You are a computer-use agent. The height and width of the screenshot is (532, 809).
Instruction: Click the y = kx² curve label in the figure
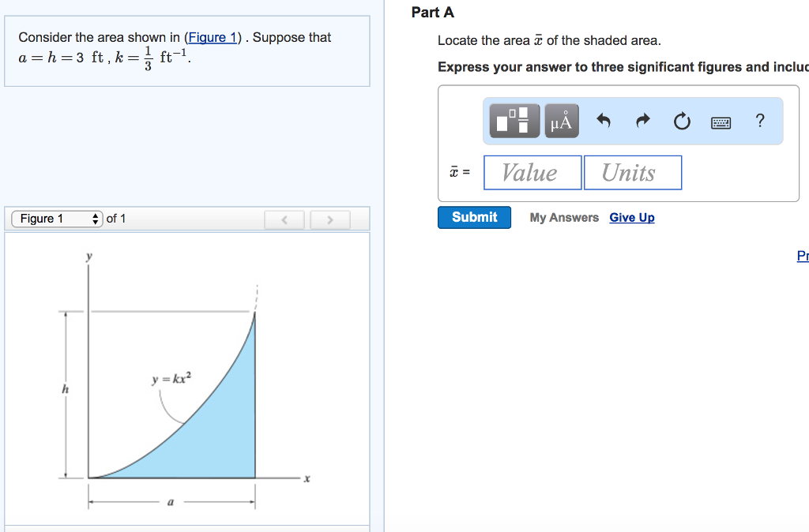point(171,380)
